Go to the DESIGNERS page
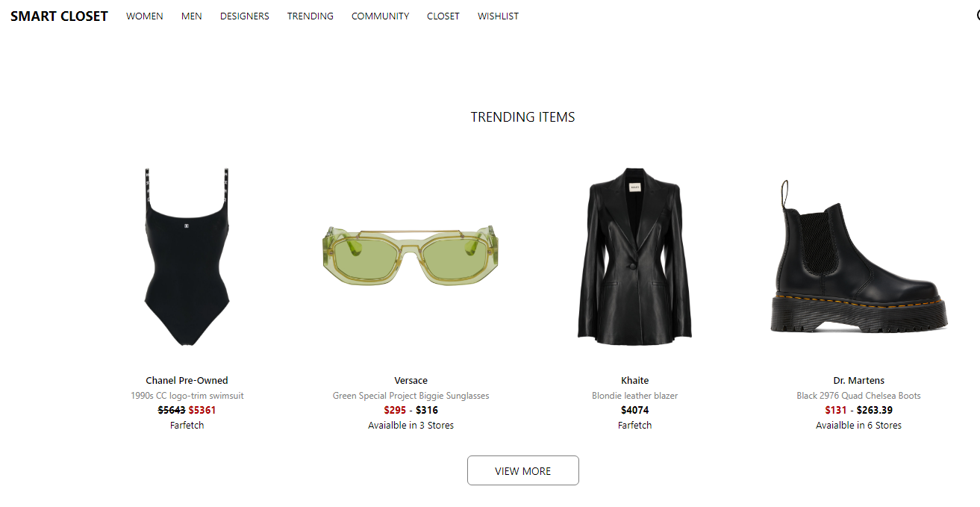The height and width of the screenshot is (507, 980). point(245,16)
